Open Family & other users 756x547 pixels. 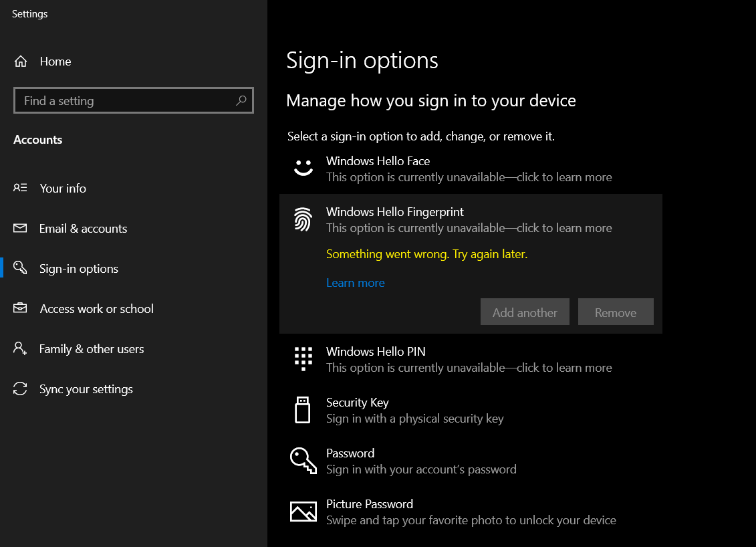[134, 349]
